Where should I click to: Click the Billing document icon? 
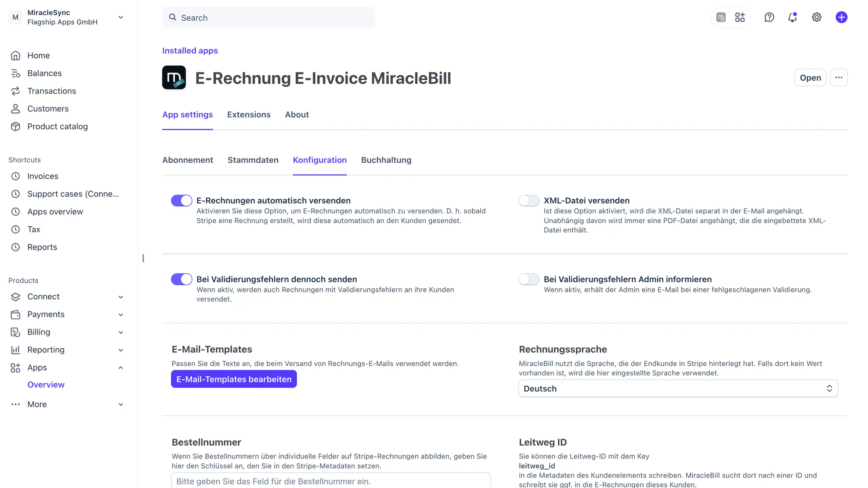[15, 332]
